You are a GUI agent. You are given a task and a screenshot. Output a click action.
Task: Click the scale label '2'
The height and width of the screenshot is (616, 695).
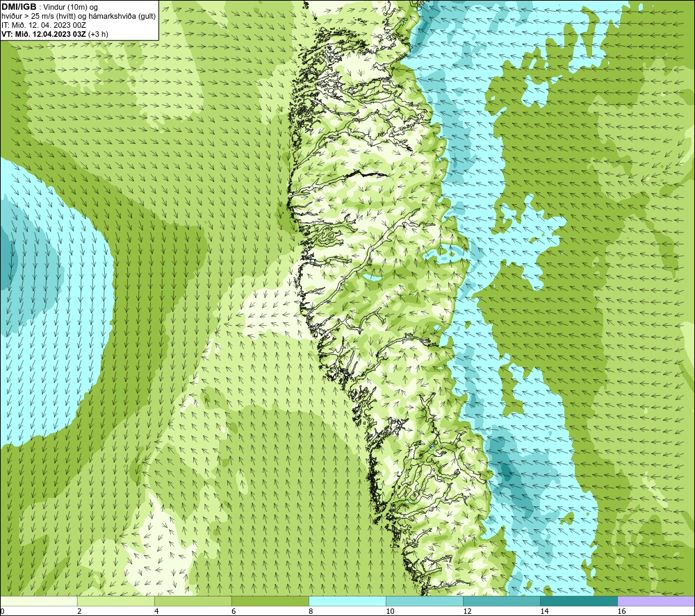79,612
